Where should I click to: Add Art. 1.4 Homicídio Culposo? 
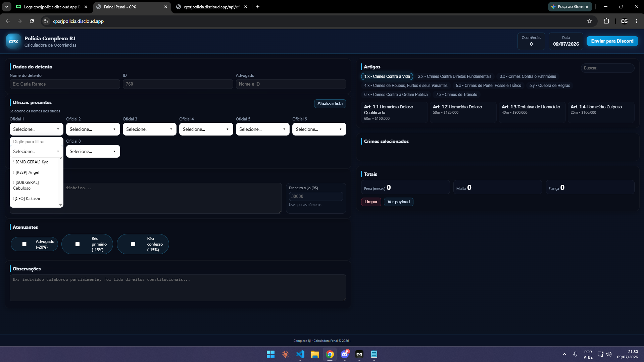(601, 112)
